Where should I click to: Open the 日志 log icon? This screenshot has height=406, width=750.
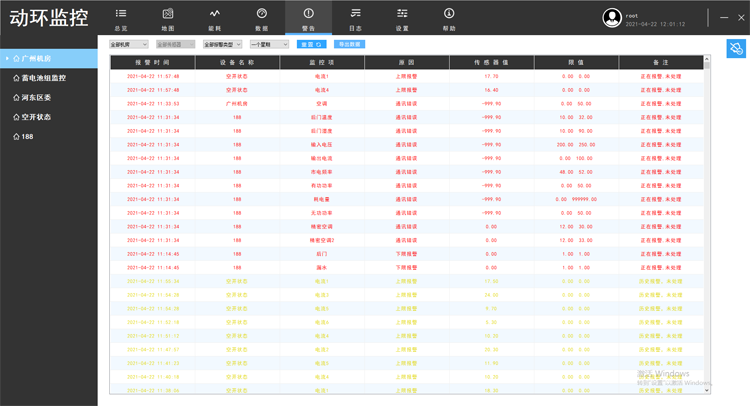pyautogui.click(x=355, y=13)
